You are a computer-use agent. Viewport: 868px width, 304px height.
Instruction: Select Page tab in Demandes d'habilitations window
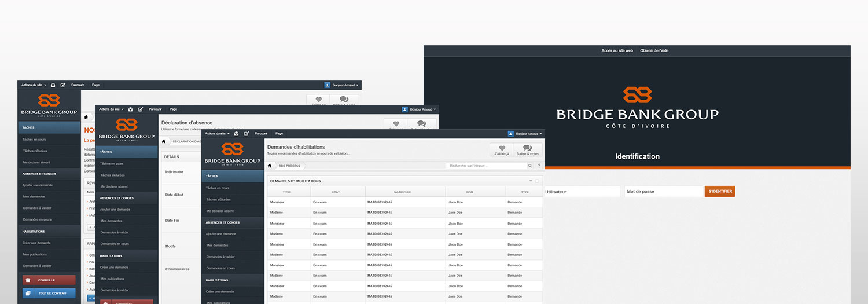[279, 133]
